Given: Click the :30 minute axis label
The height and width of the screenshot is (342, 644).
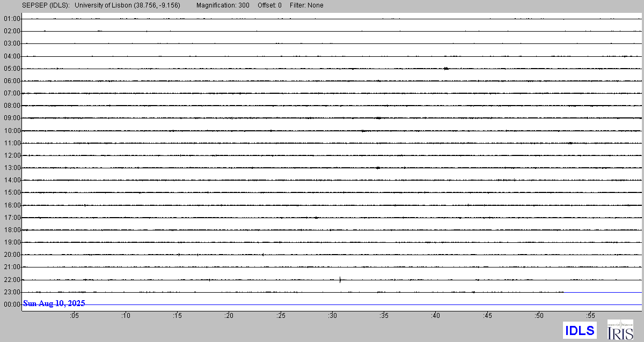Looking at the screenshot, I should pyautogui.click(x=332, y=316).
